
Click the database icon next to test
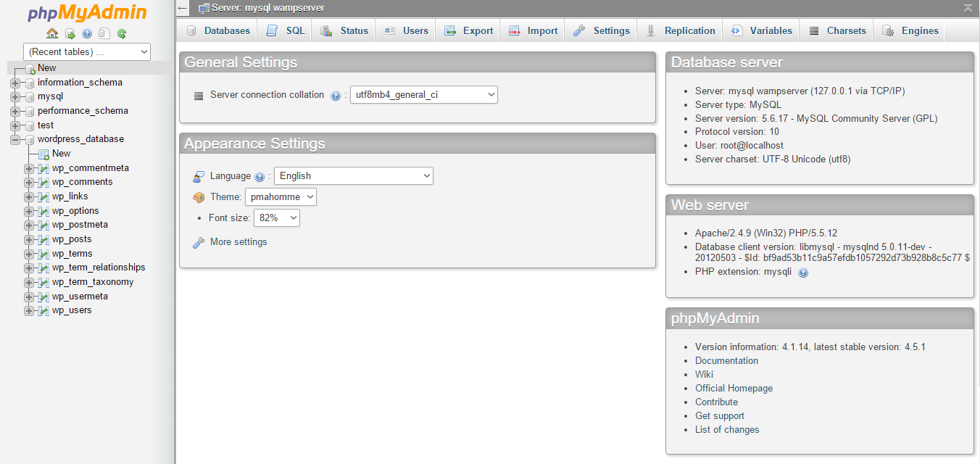click(30, 125)
